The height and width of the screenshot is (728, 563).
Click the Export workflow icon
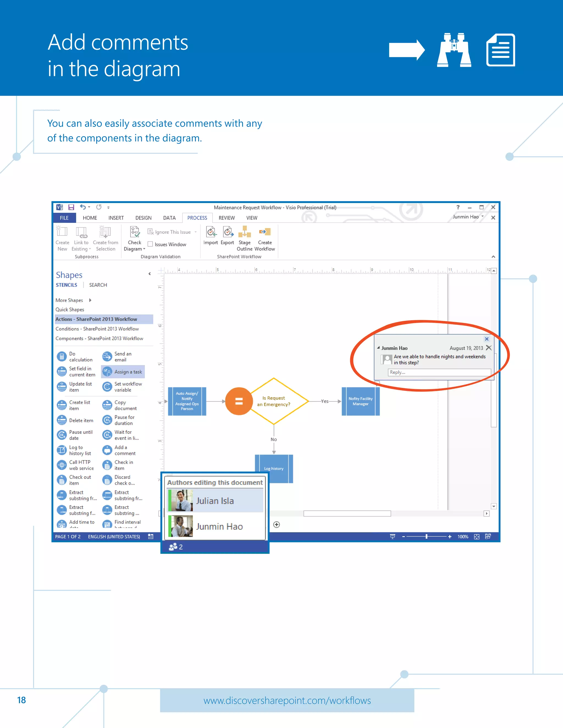(x=228, y=232)
